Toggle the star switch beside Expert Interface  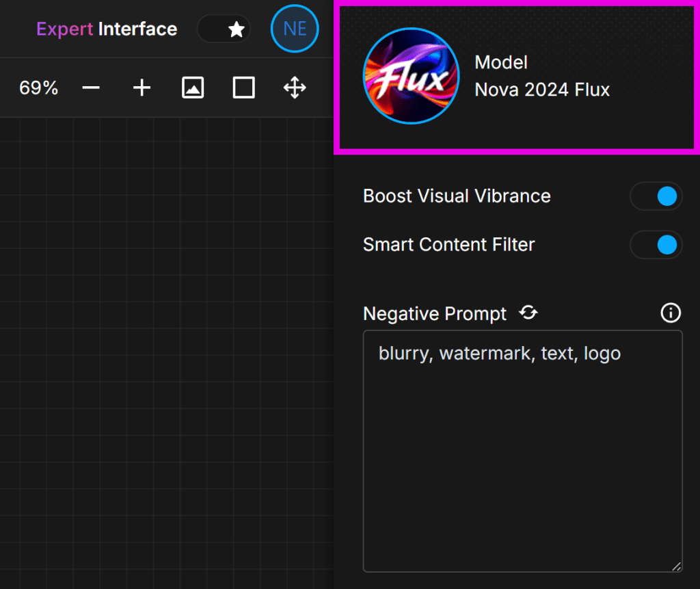[224, 29]
